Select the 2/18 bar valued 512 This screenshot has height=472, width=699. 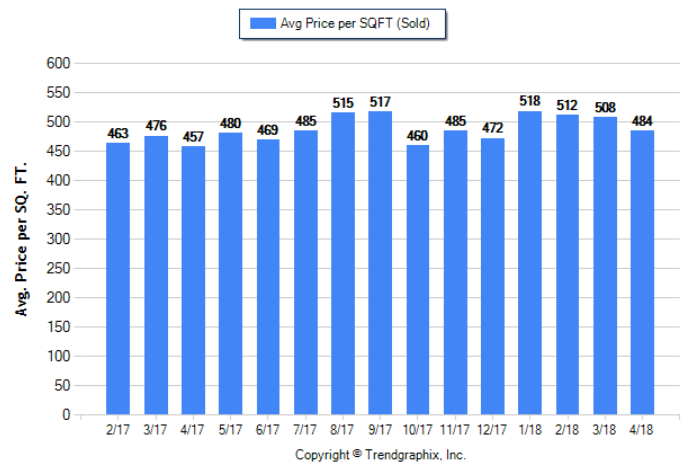point(567,264)
